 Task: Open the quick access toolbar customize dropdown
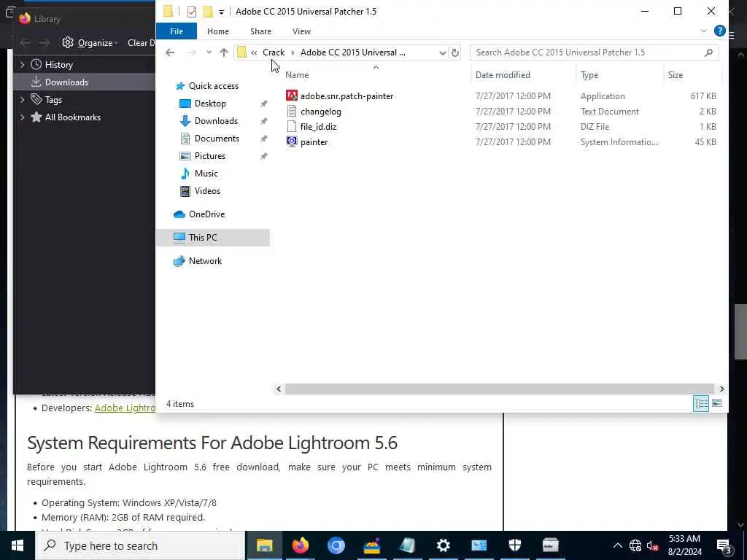pos(221,12)
